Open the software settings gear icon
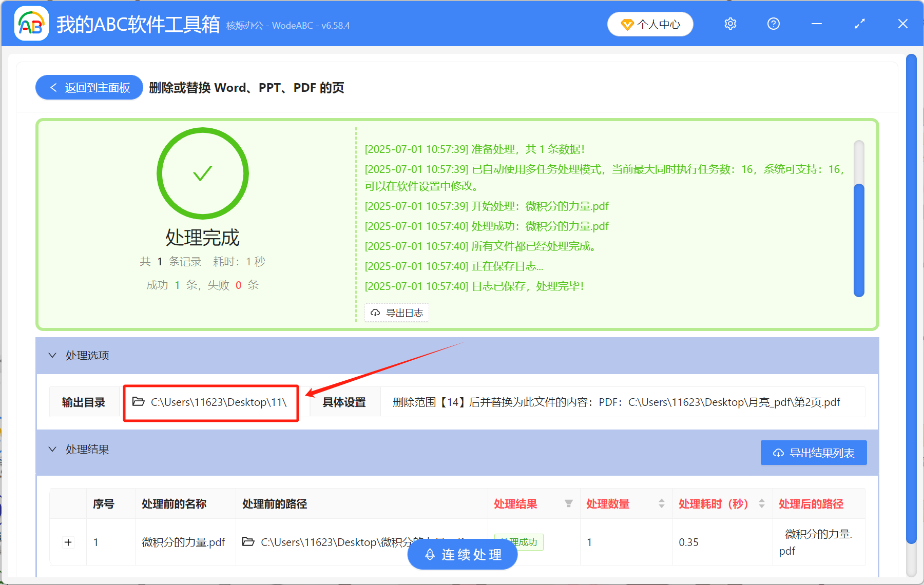Image resolution: width=924 pixels, height=585 pixels. [730, 24]
